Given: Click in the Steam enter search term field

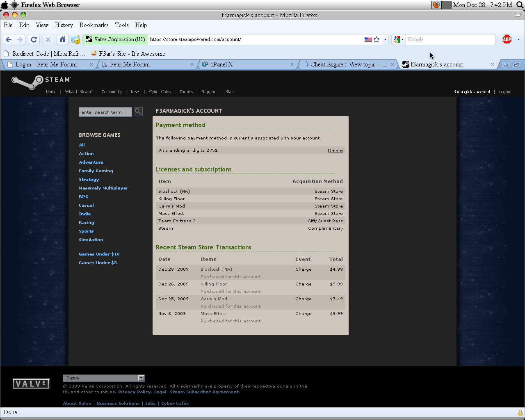Looking at the screenshot, I should [105, 112].
